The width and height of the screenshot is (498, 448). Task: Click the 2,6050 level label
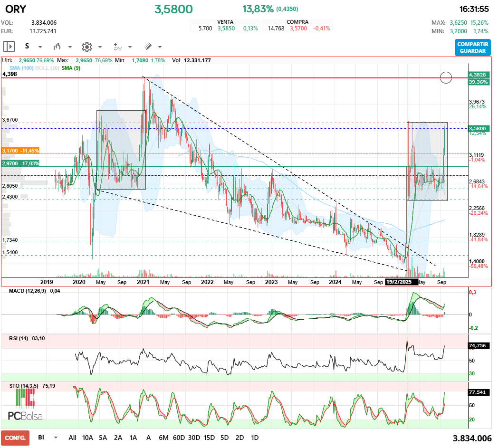[10, 186]
